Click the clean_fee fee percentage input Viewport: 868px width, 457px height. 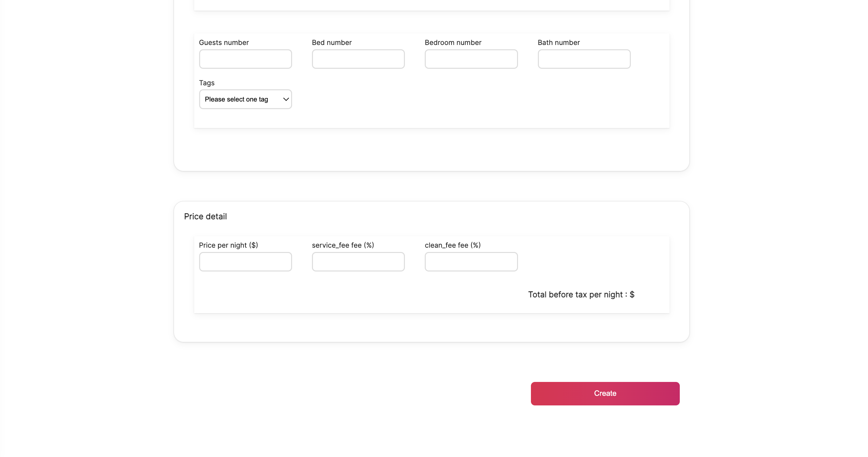[471, 262]
